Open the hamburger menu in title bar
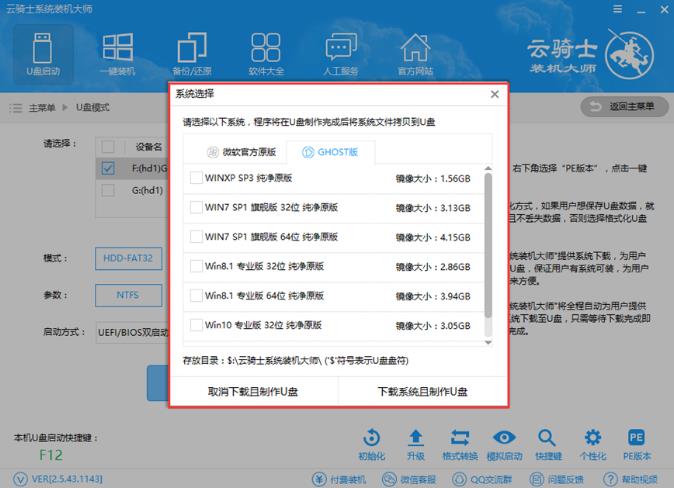 tap(617, 9)
